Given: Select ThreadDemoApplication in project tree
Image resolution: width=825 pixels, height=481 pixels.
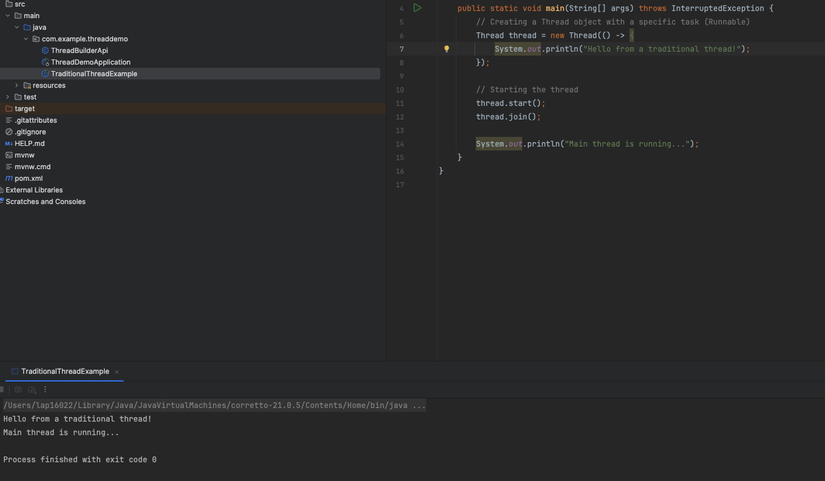Looking at the screenshot, I should tap(90, 62).
